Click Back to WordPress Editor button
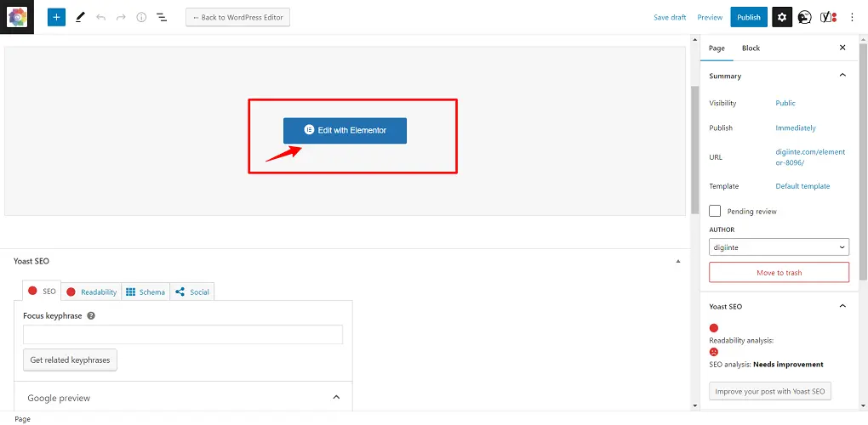Image resolution: width=868 pixels, height=425 pixels. click(x=238, y=17)
